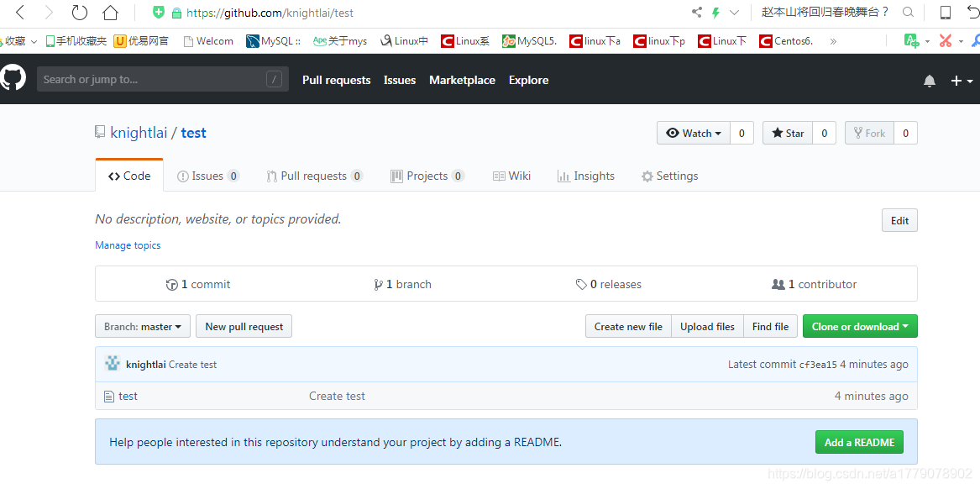Screen dimensions: 980x489
Task: Go forward with browser forward arrow
Action: (50, 13)
